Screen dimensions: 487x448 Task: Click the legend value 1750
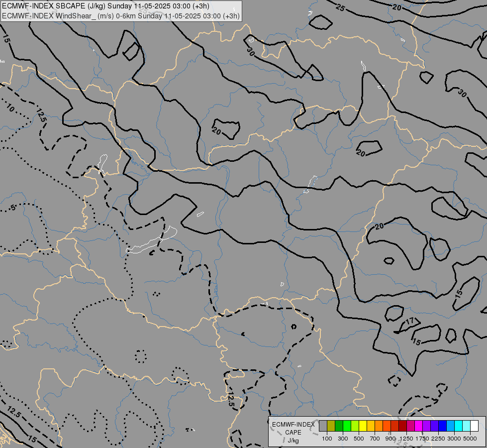pyautogui.click(x=422, y=439)
